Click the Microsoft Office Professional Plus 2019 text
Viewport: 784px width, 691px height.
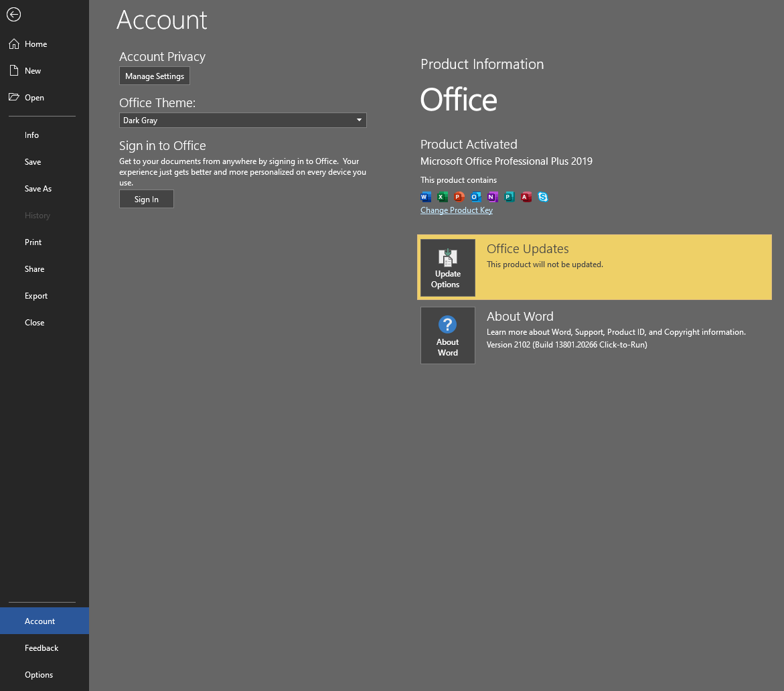pos(507,161)
